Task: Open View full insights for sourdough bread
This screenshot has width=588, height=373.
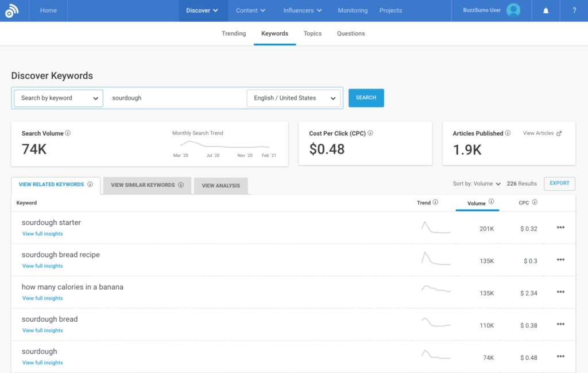Action: [42, 330]
